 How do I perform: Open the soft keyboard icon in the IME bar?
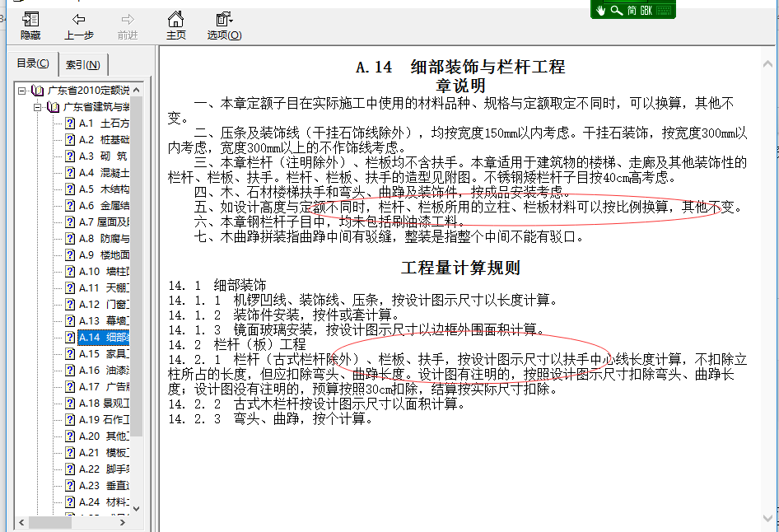pos(663,11)
